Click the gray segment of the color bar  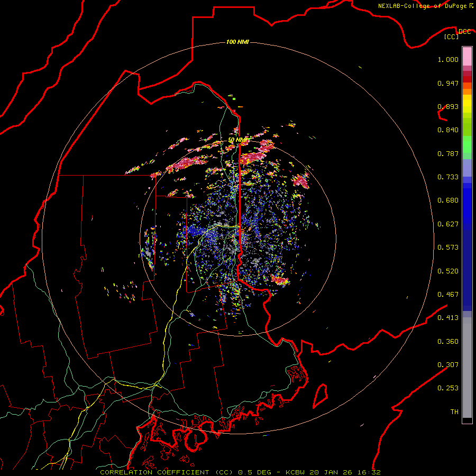click(x=467, y=368)
